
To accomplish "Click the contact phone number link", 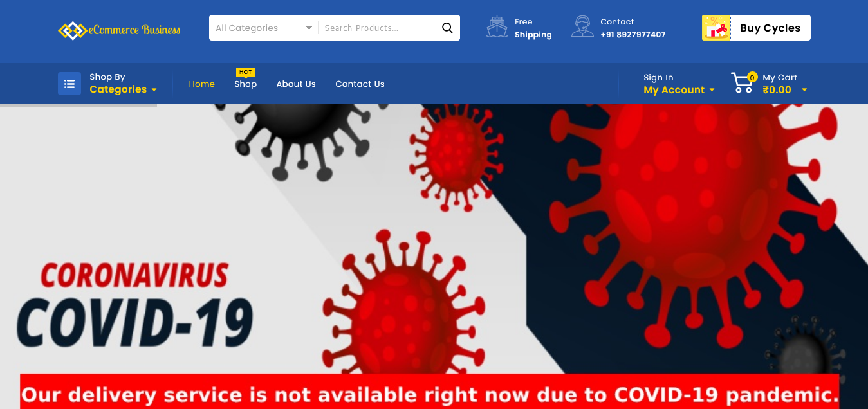I will click(x=633, y=35).
